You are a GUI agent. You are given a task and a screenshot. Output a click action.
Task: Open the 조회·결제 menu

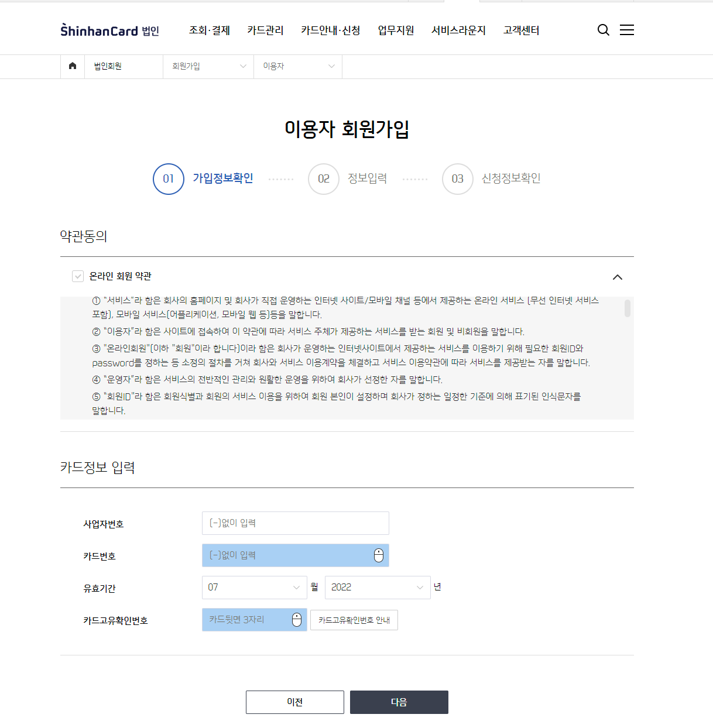pyautogui.click(x=210, y=30)
